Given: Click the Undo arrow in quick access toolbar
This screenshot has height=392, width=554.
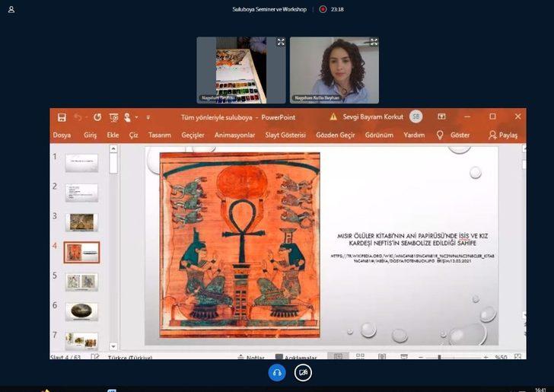Looking at the screenshot, I should (x=78, y=117).
